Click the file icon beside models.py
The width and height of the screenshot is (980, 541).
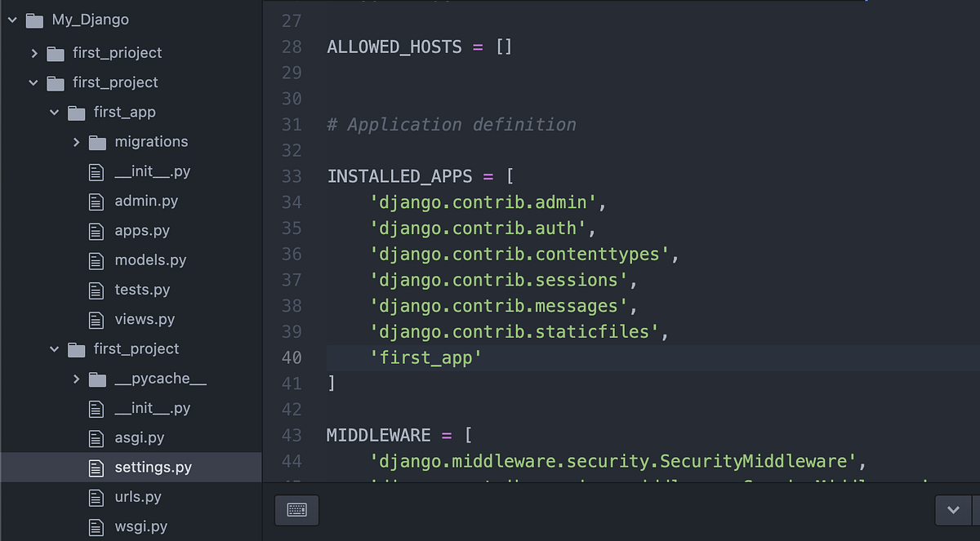pos(96,259)
